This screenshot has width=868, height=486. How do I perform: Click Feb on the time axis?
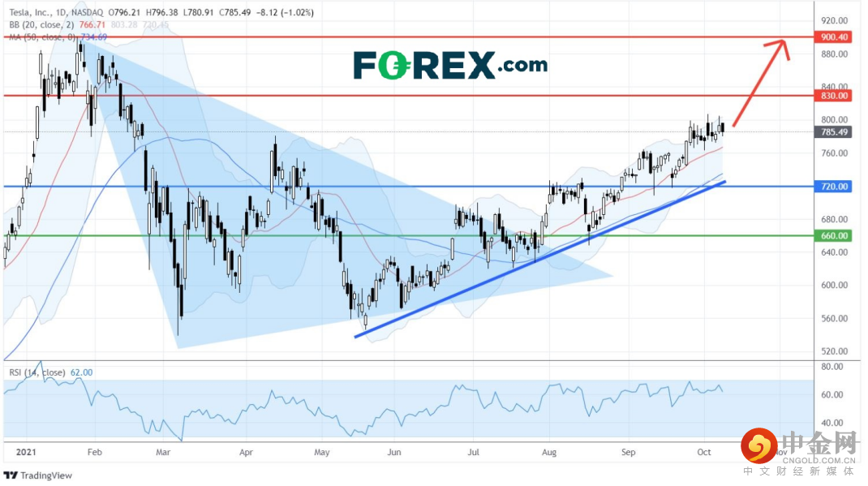point(95,452)
